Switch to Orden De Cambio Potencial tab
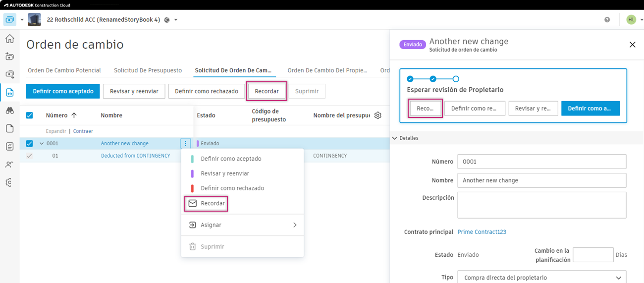644x283 pixels. [64, 70]
